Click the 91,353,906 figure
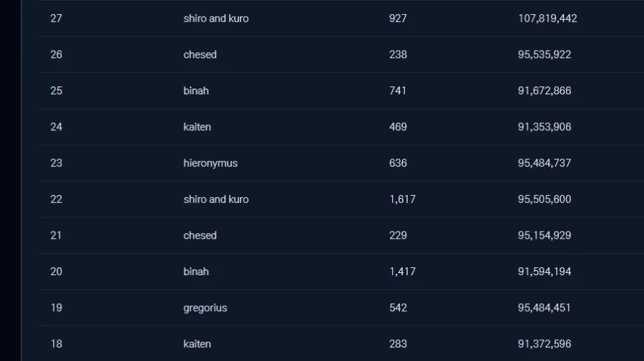Screen dimensions: 644x361 coord(545,127)
